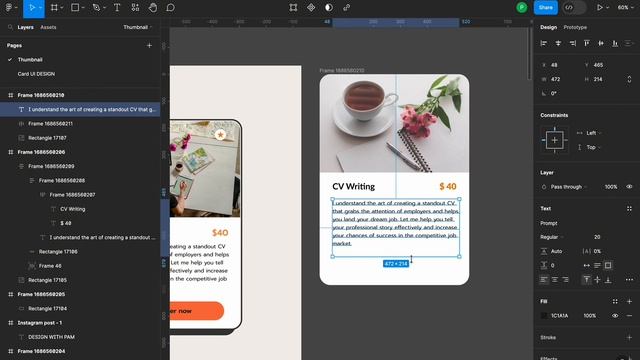Viewport: 640px width, 360px height.
Task: Select layer Instagram post - 1
Action: [40, 323]
